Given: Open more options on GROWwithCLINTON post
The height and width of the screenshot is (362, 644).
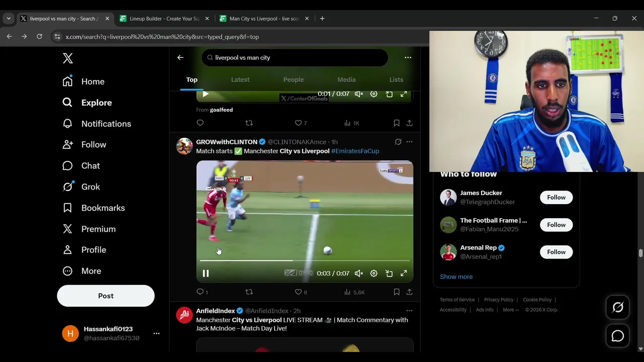Looking at the screenshot, I should coord(410,142).
